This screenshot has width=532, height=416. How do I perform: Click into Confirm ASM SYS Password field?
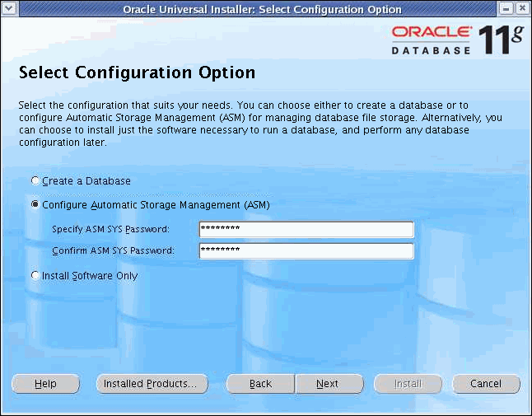coord(306,250)
